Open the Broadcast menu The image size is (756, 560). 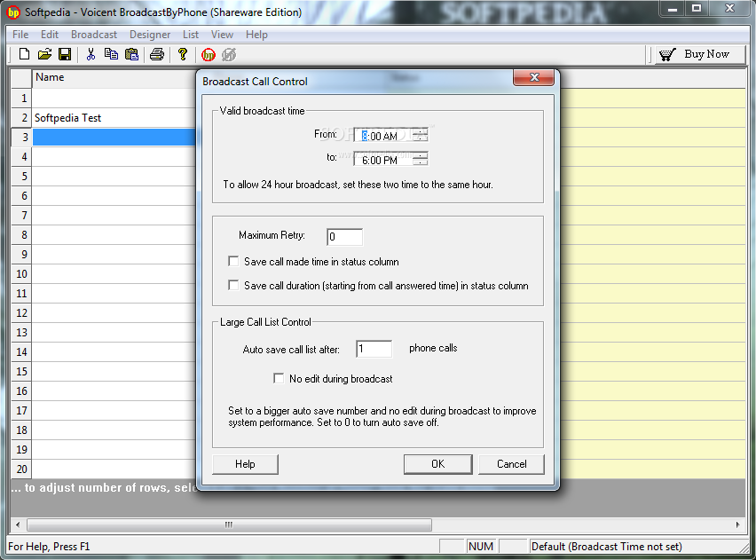coord(94,35)
